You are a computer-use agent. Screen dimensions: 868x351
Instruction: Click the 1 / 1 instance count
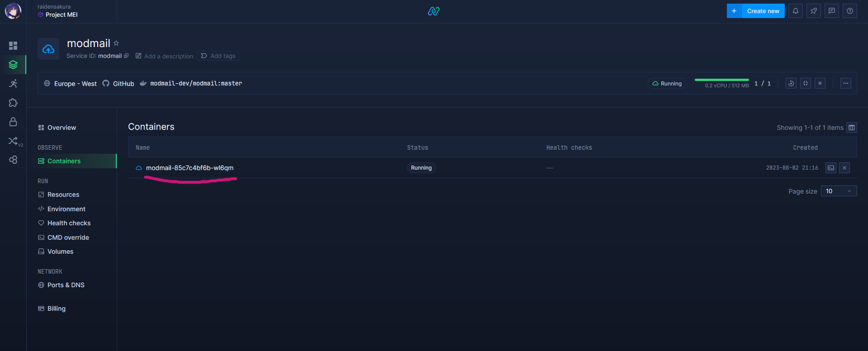coord(763,83)
